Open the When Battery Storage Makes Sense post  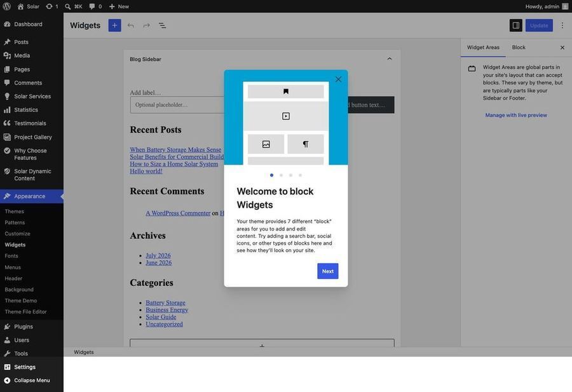point(175,149)
